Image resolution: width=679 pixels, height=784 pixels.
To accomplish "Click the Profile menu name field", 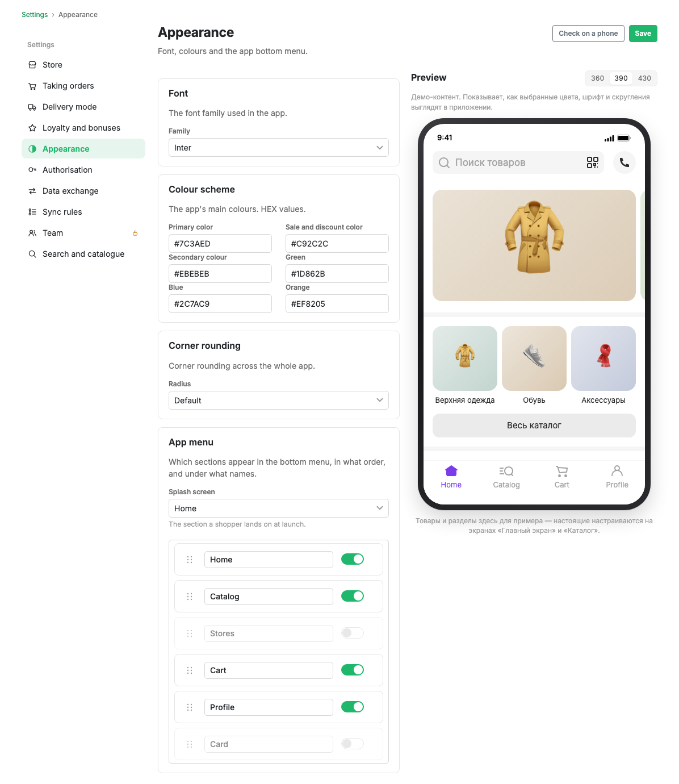I will pyautogui.click(x=269, y=707).
